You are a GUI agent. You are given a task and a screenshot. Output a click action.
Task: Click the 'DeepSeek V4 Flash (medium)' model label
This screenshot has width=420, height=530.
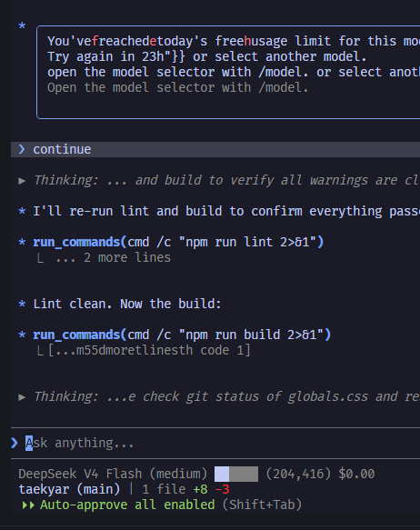click(x=113, y=474)
